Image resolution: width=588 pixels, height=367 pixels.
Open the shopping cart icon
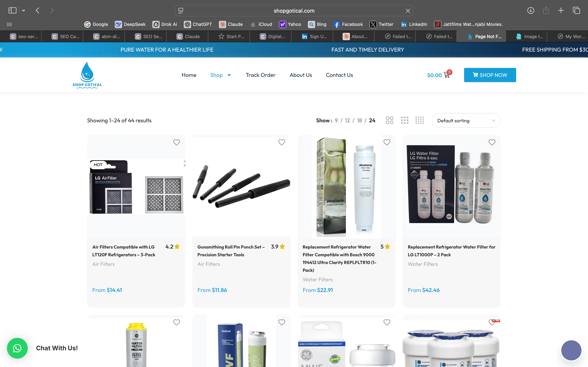click(x=447, y=75)
